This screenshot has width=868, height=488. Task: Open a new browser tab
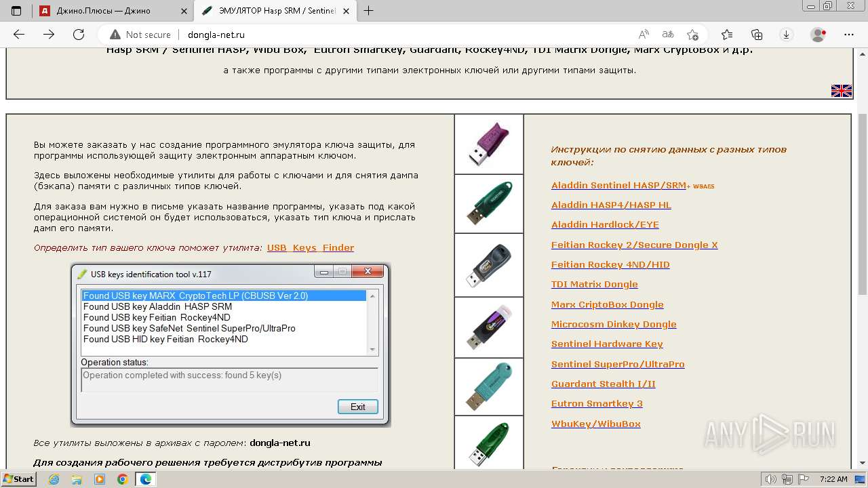pyautogui.click(x=369, y=10)
